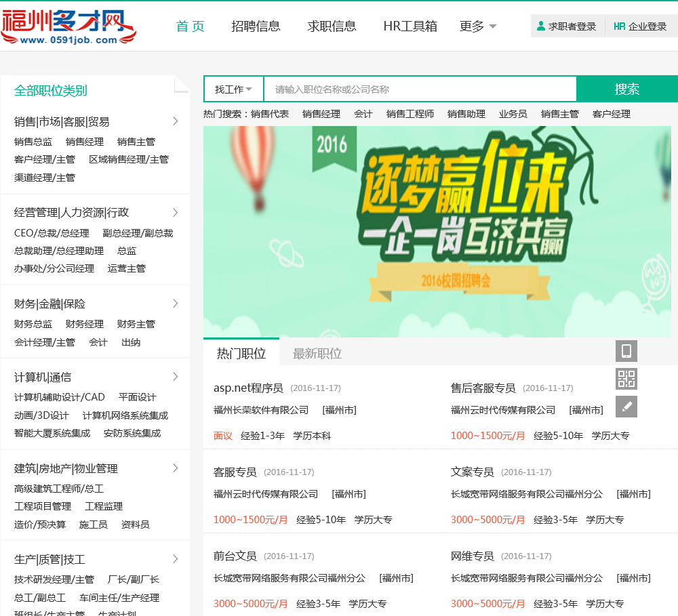Select the 运营主管 job category

[x=127, y=268]
